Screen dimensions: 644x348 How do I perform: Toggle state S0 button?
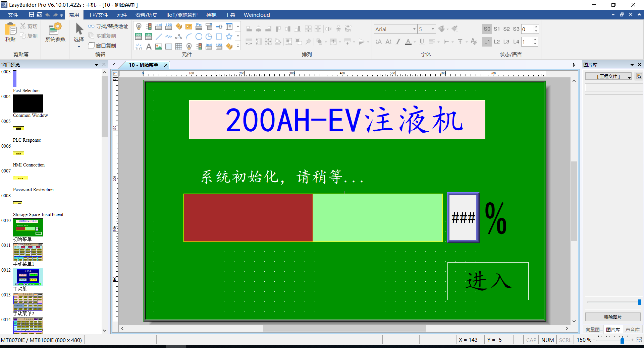[487, 29]
